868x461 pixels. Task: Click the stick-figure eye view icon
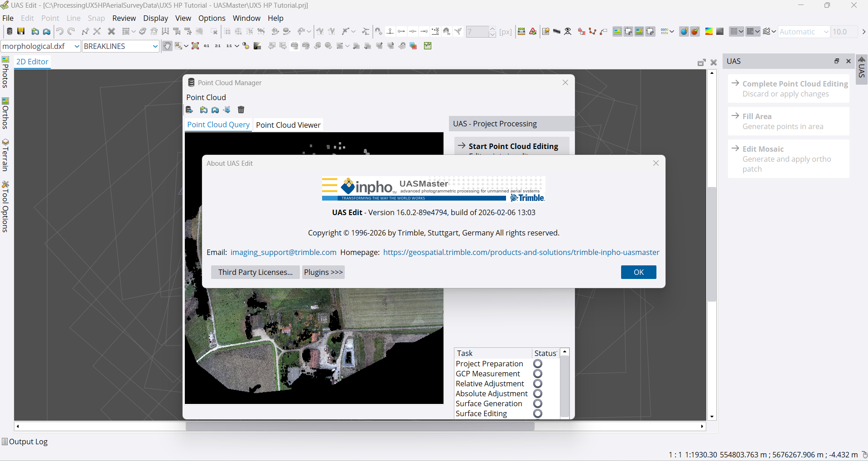pos(568,31)
